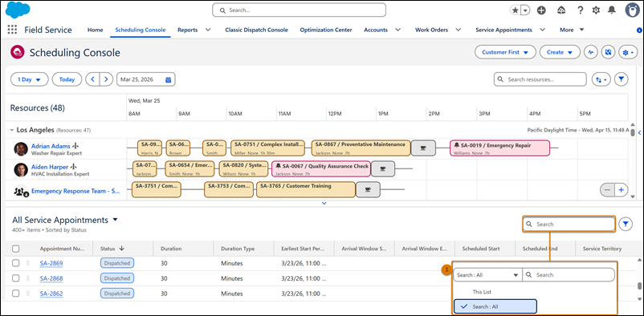This screenshot has width=644, height=316.
Task: Click Emergency Response Team crew icon
Action: tap(20, 191)
